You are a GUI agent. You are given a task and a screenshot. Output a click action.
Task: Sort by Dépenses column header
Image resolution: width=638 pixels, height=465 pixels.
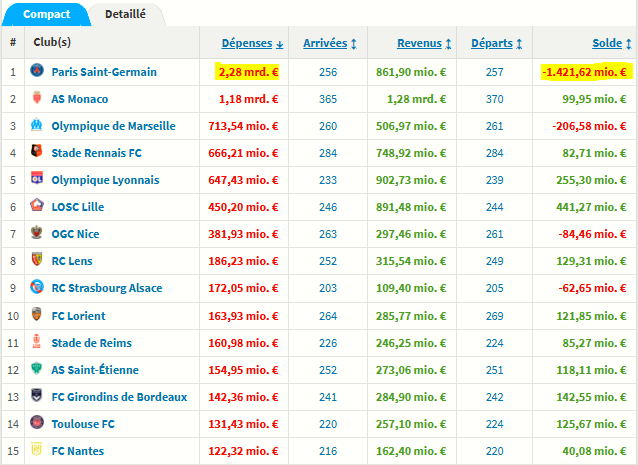click(252, 43)
